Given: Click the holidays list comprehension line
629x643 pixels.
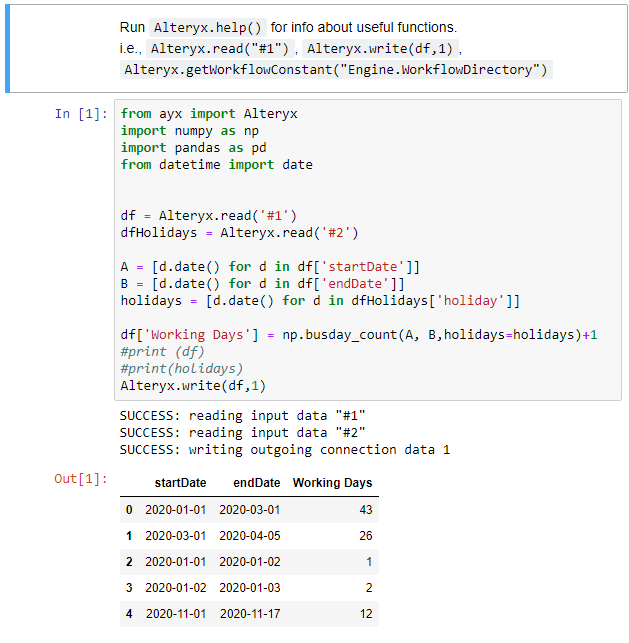Looking at the screenshot, I should 320,301.
